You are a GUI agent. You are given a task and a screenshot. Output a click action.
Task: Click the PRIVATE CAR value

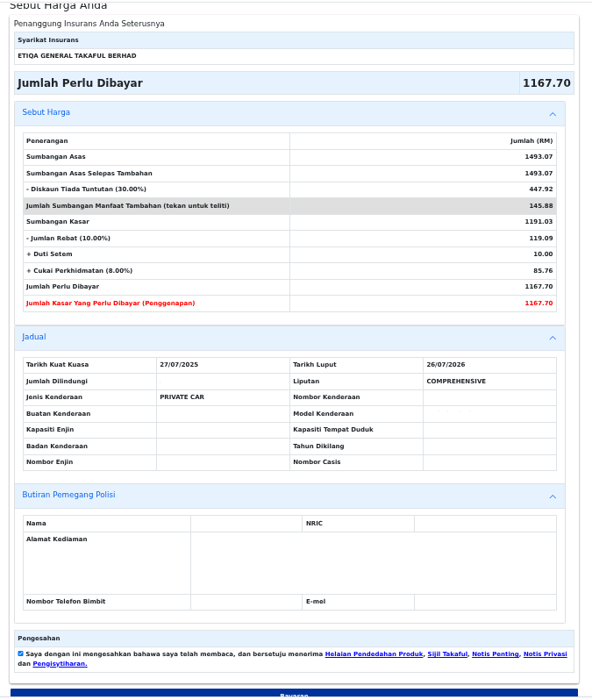coord(182,396)
